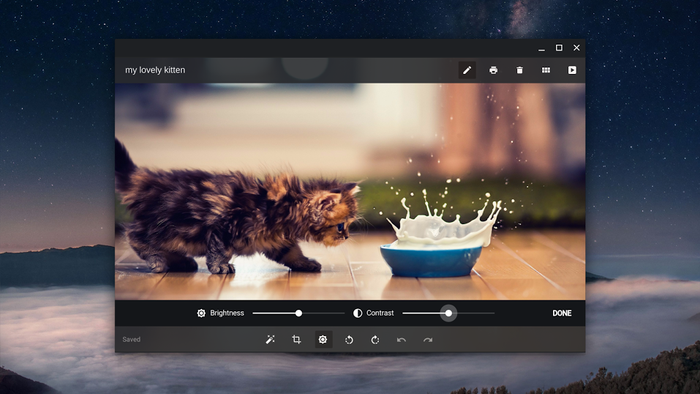Screen dimensions: 700x394
Task: Click the Brightness slider handle
Action: tap(299, 313)
